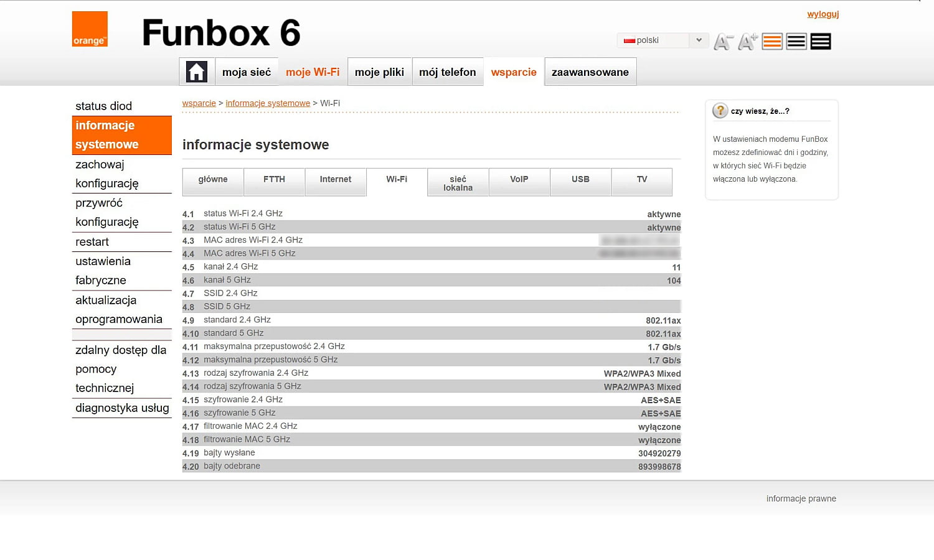Image resolution: width=934 pixels, height=560 pixels.
Task: Switch to the FTTH tab
Action: (x=274, y=179)
